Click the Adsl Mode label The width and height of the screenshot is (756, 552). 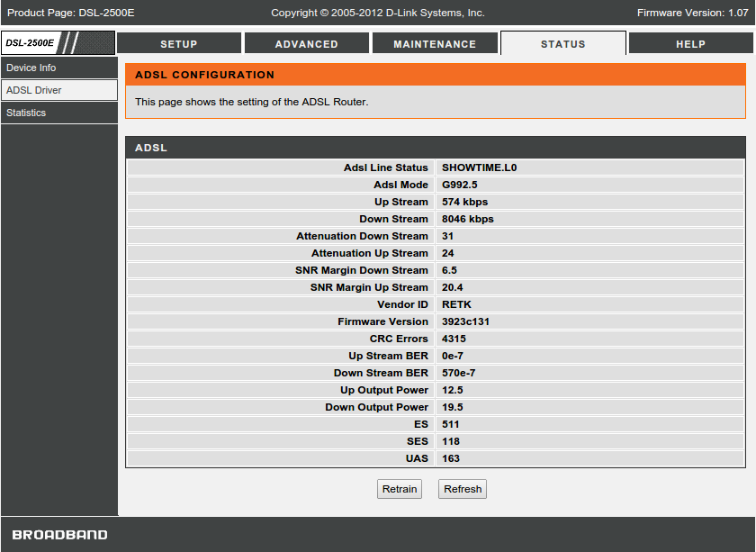pyautogui.click(x=400, y=185)
